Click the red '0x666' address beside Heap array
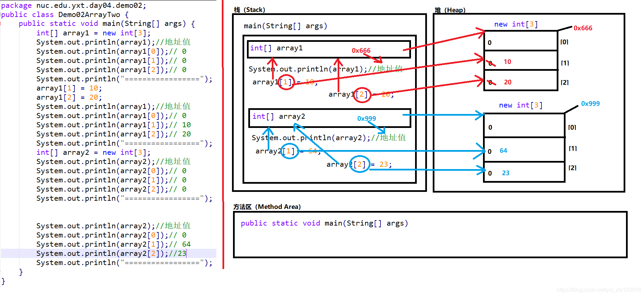 click(x=583, y=28)
